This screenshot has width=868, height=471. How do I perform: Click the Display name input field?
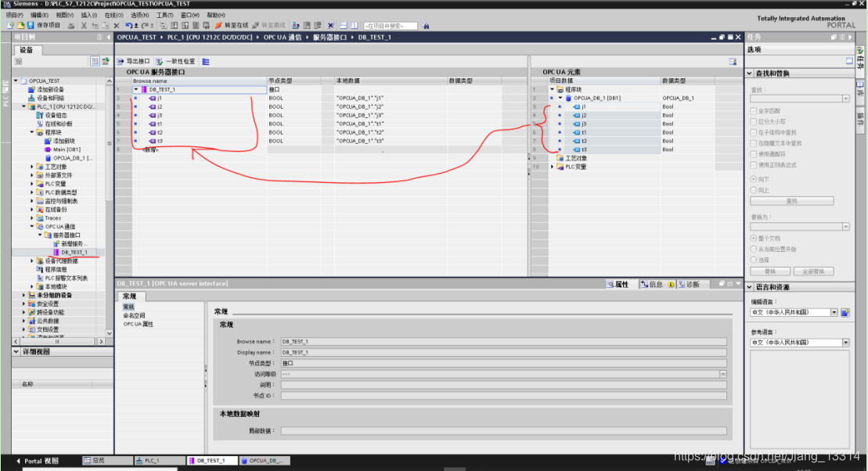[x=503, y=353]
